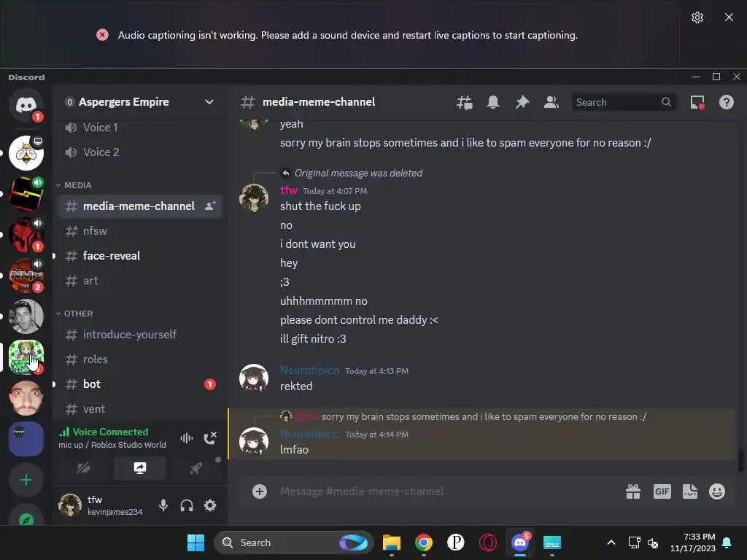Open Discord help question mark icon

(726, 102)
